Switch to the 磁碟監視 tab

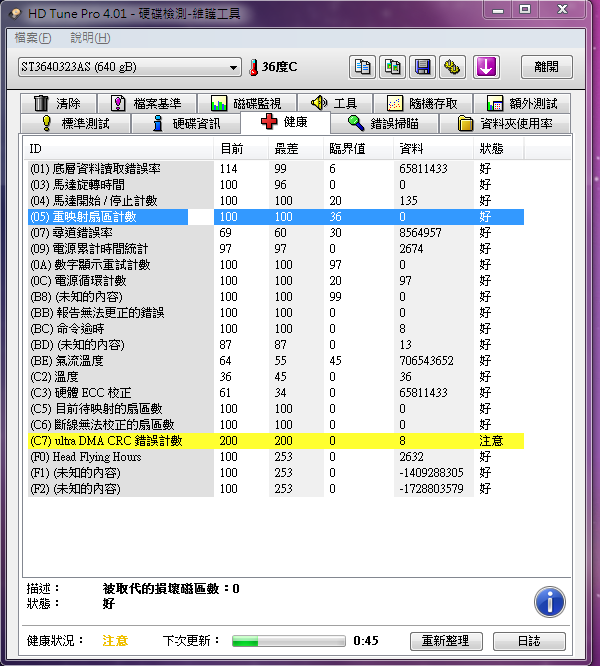coord(246,103)
